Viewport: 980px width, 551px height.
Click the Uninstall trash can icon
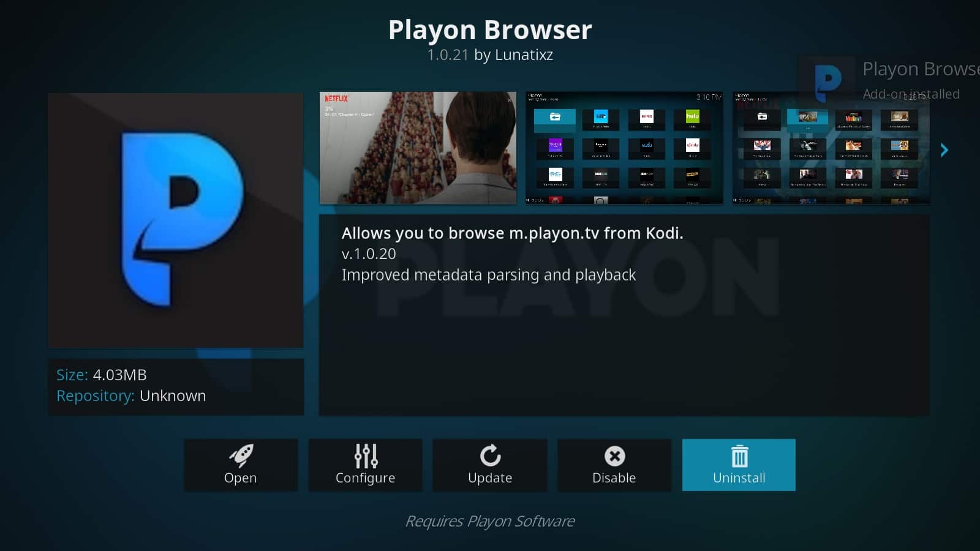pyautogui.click(x=739, y=456)
